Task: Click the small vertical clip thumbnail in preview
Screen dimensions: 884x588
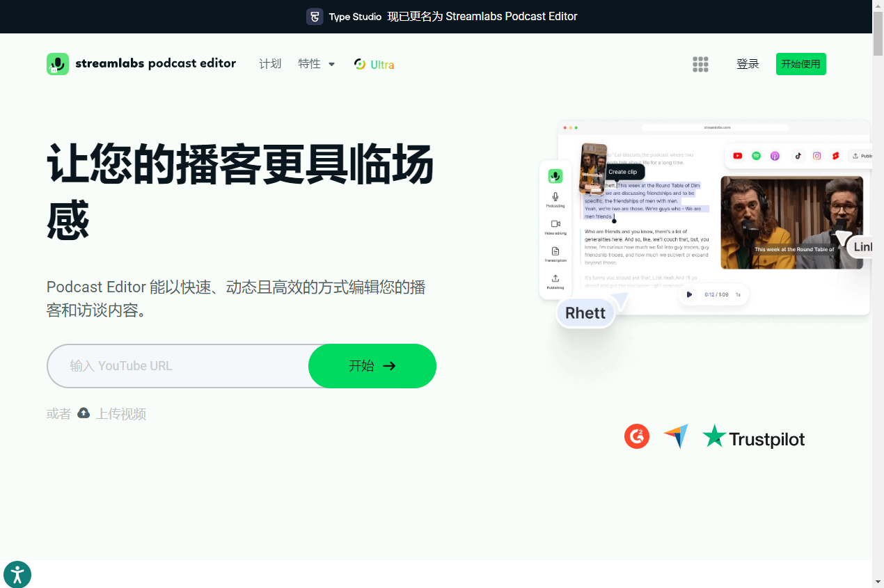Action: coord(593,168)
